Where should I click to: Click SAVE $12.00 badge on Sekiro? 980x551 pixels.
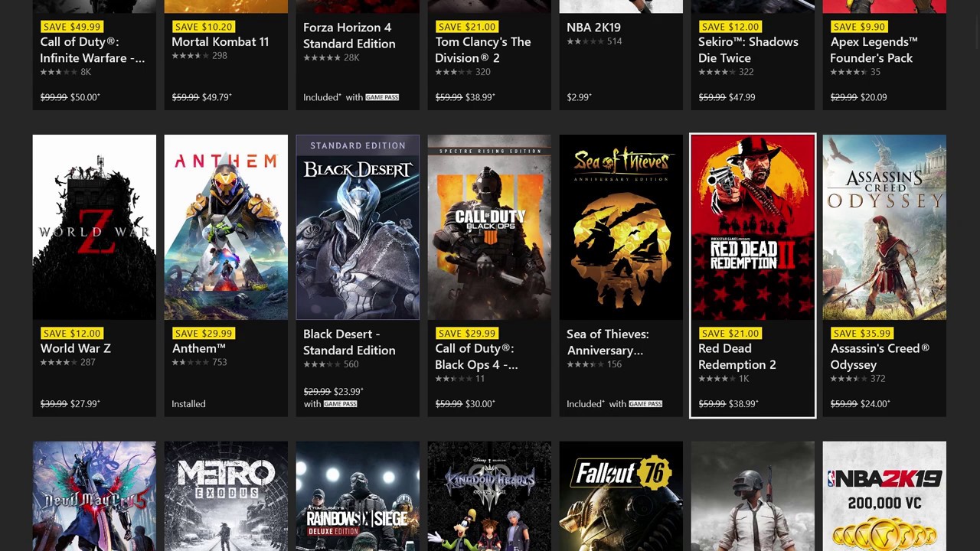pos(730,27)
